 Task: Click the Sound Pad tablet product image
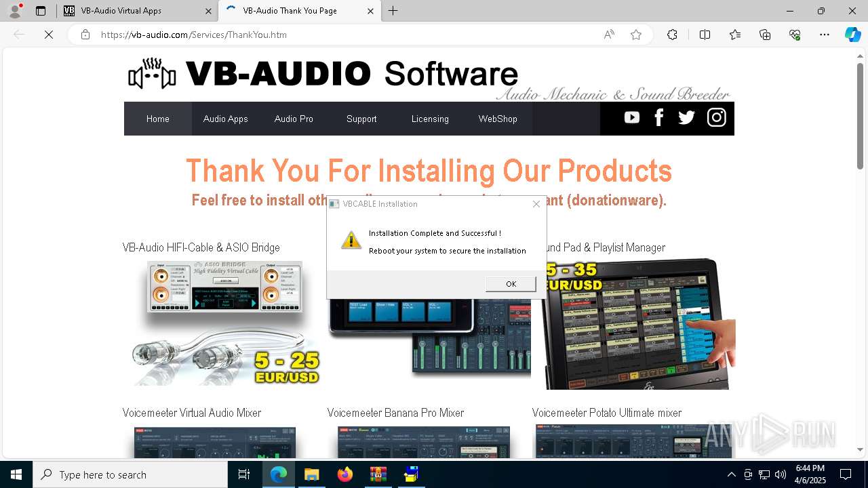639,323
